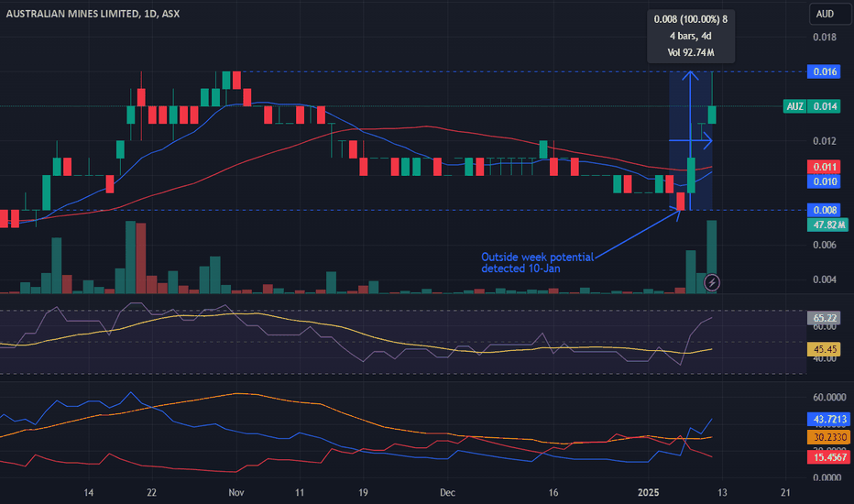Select the blue 0.016 price label
The width and height of the screenshot is (854, 504).
coord(824,71)
